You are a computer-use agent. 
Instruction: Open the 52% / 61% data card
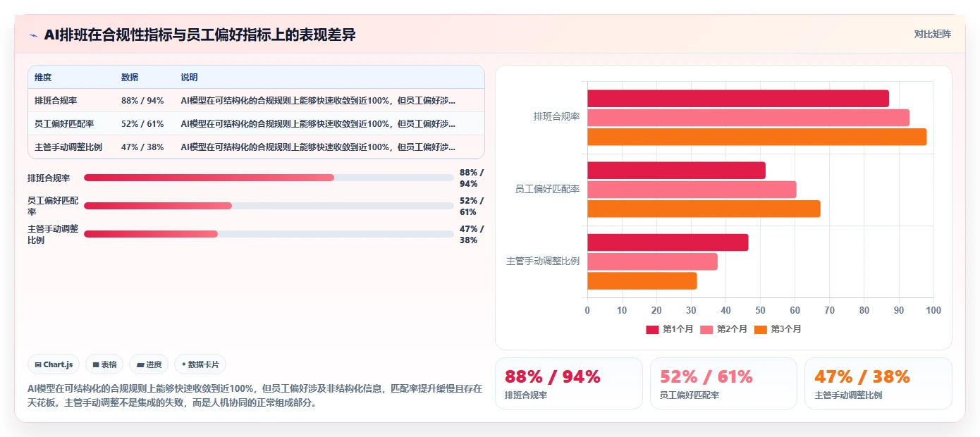tap(723, 383)
